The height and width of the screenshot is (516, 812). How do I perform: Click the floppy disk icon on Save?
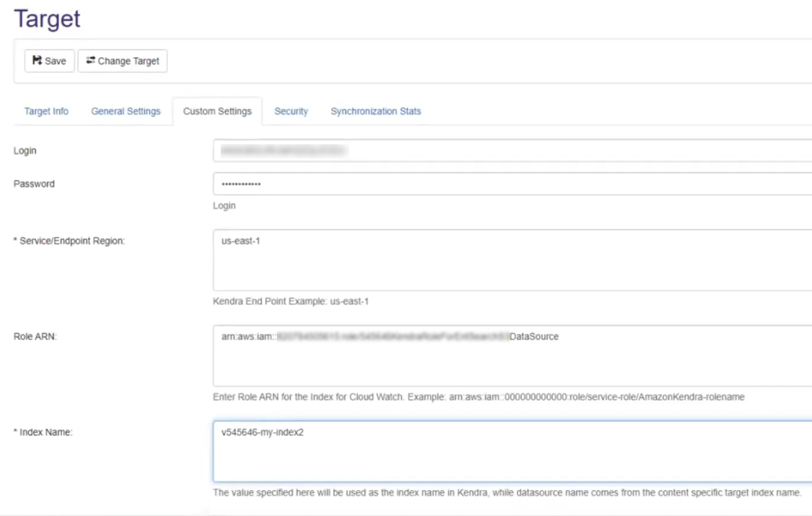coord(37,61)
